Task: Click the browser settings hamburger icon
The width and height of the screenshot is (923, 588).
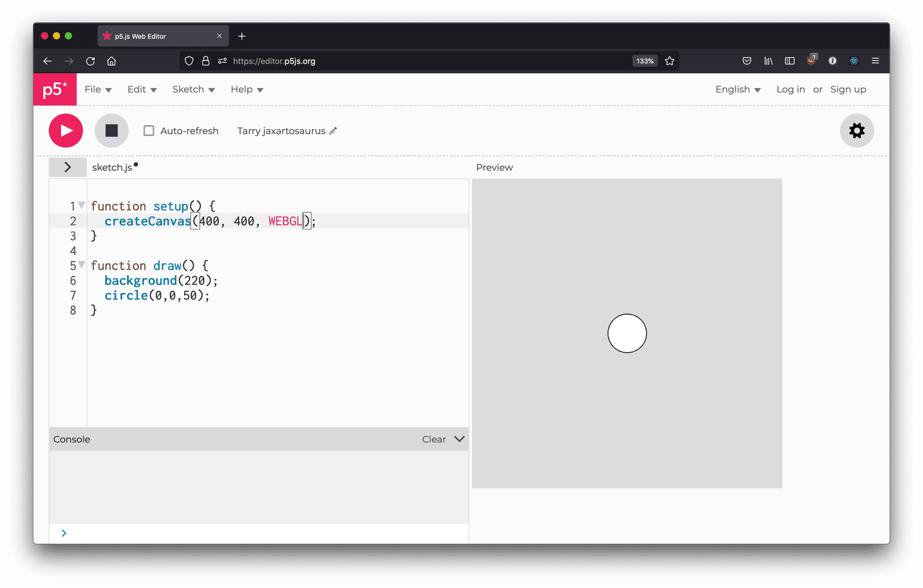Action: (x=875, y=61)
